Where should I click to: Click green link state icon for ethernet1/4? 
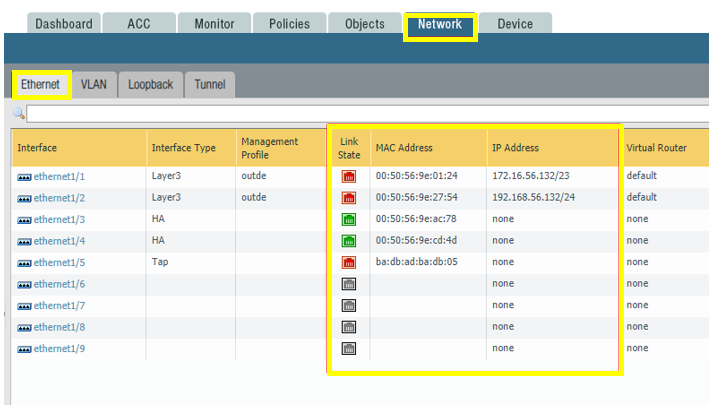pos(349,241)
